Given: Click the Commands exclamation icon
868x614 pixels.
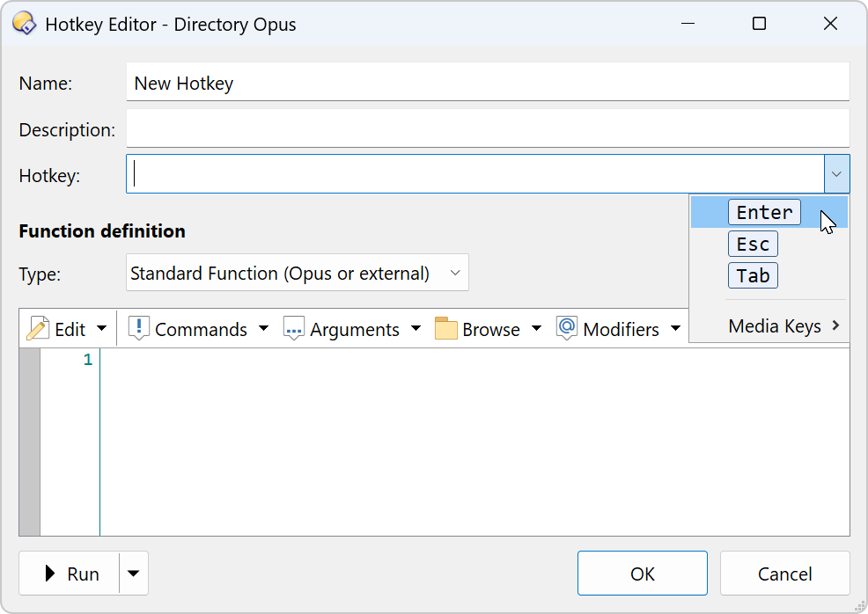Looking at the screenshot, I should 139,328.
